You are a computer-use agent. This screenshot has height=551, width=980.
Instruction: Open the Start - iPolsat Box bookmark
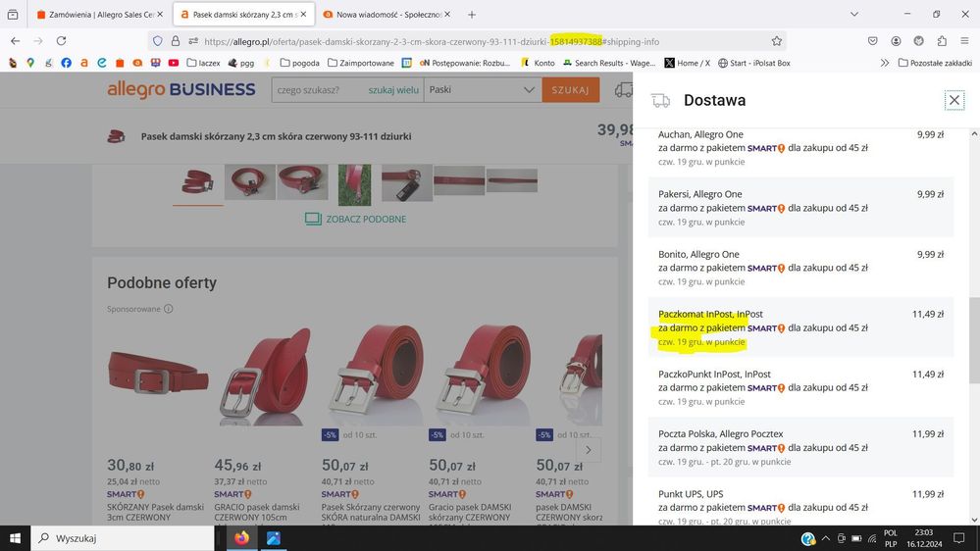point(754,63)
